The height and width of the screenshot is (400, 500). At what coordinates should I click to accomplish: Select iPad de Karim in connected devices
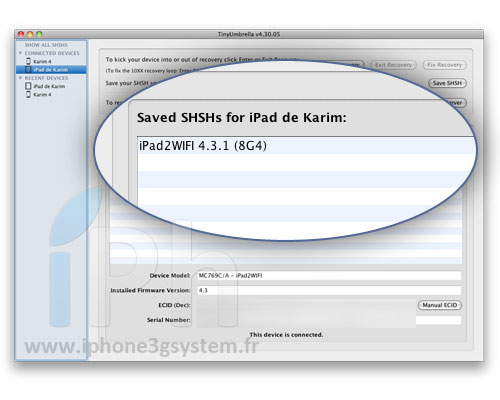coord(51,70)
